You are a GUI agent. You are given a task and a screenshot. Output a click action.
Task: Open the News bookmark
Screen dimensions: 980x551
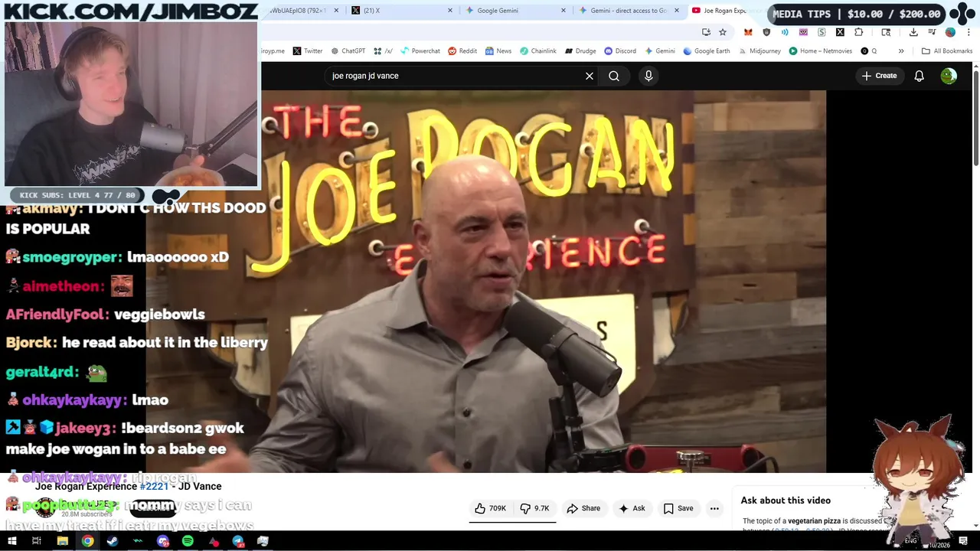(498, 51)
